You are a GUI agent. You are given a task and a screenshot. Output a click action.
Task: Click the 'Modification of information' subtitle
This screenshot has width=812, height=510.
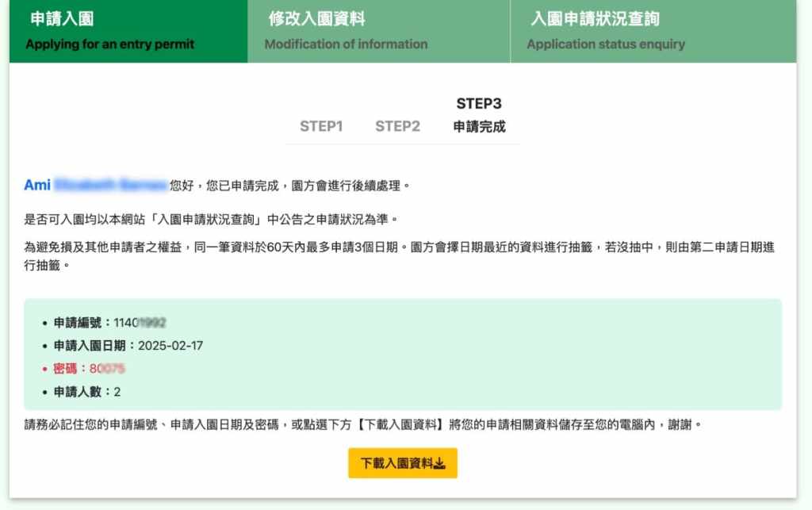[346, 44]
